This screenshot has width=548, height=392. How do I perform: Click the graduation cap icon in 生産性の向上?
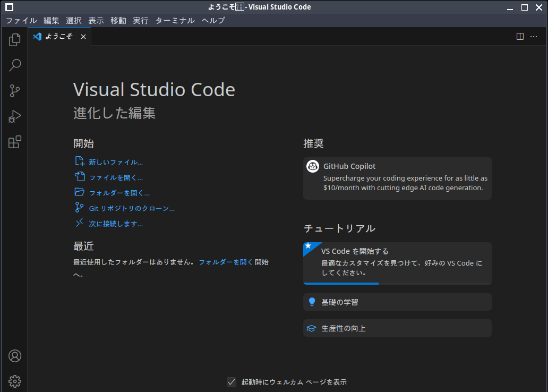[x=311, y=328]
